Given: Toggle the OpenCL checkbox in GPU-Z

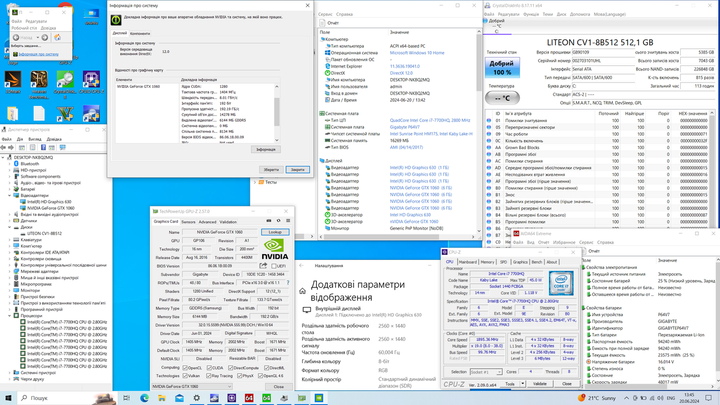Looking at the screenshot, I should pyautogui.click(x=186, y=368).
